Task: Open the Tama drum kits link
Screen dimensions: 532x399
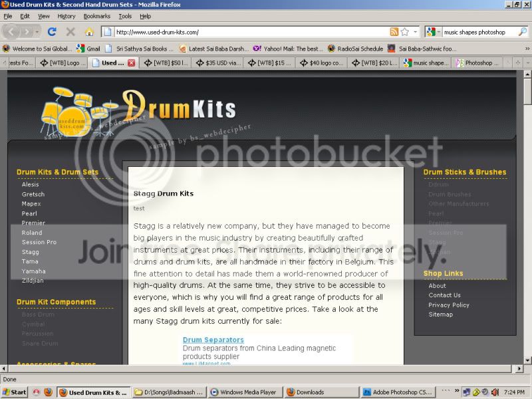Action: pyautogui.click(x=30, y=261)
